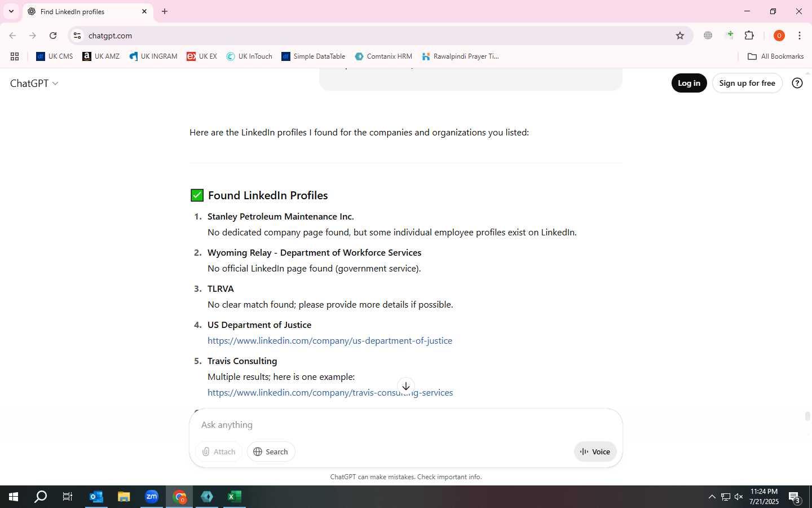The height and width of the screenshot is (508, 812).
Task: Open the Windows Start menu
Action: tap(14, 497)
